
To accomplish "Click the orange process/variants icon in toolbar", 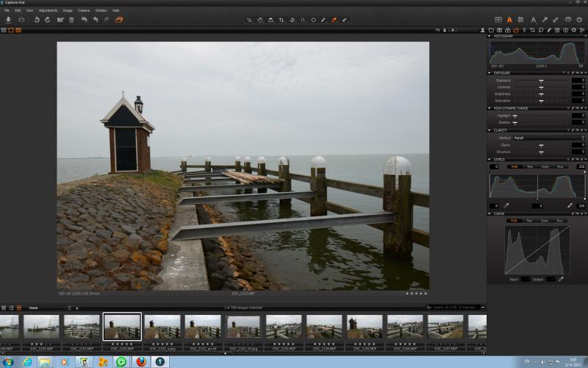I will (x=119, y=20).
